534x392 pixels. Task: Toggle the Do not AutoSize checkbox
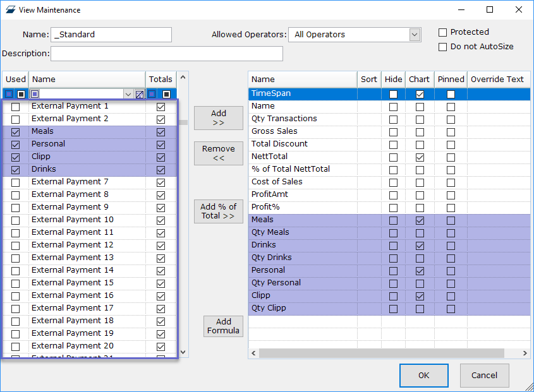[442, 47]
